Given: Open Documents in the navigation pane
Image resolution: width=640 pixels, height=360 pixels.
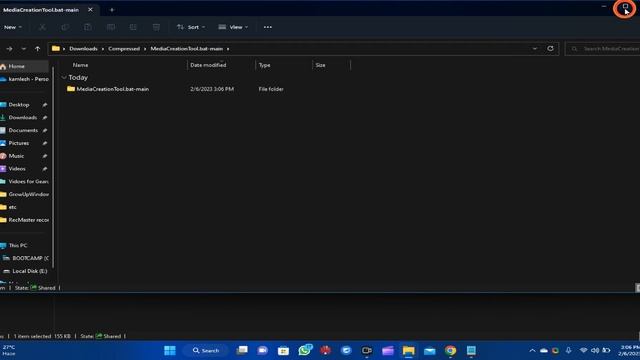Looking at the screenshot, I should [x=23, y=131].
